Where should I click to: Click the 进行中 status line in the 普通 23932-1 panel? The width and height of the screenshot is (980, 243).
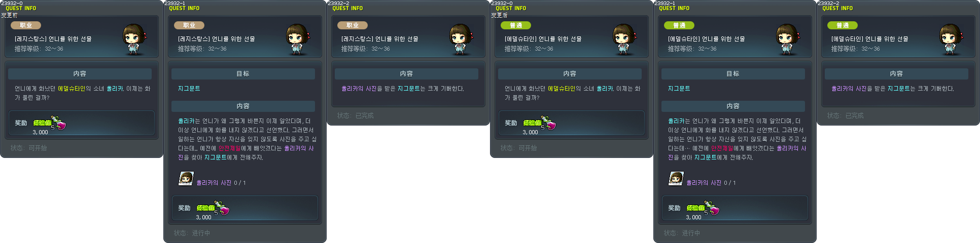coord(682,233)
